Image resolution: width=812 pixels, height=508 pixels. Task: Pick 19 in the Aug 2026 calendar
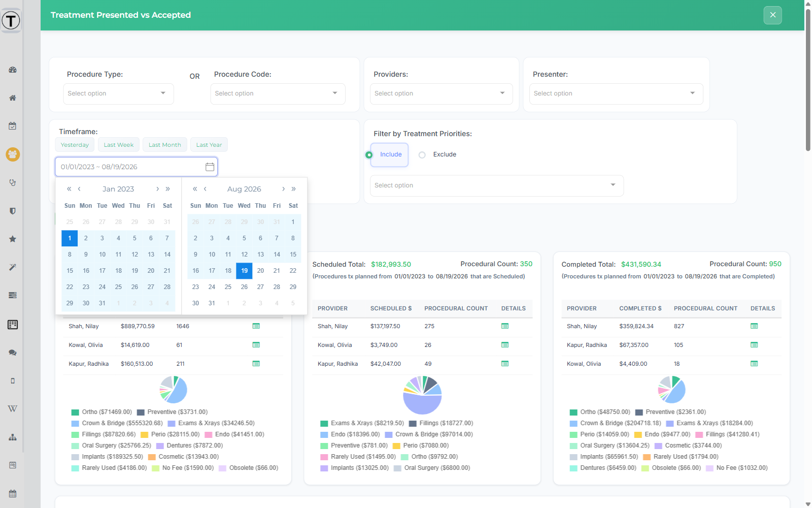point(244,271)
